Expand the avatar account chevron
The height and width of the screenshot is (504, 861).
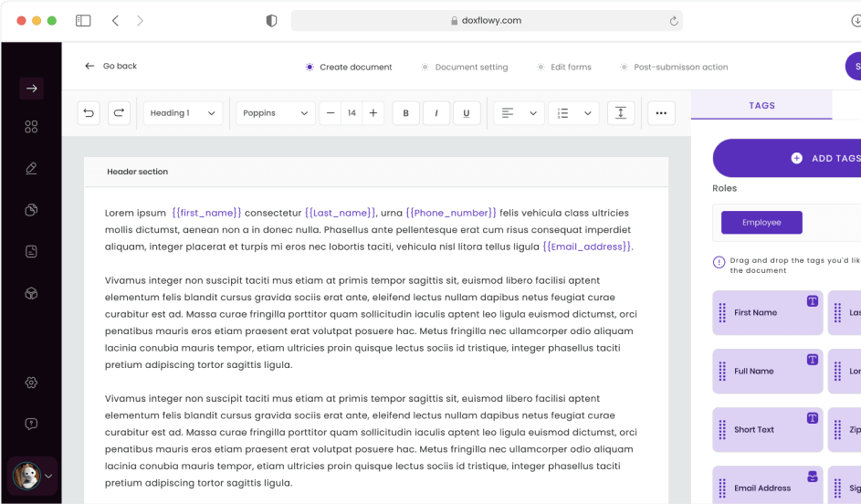(48, 476)
